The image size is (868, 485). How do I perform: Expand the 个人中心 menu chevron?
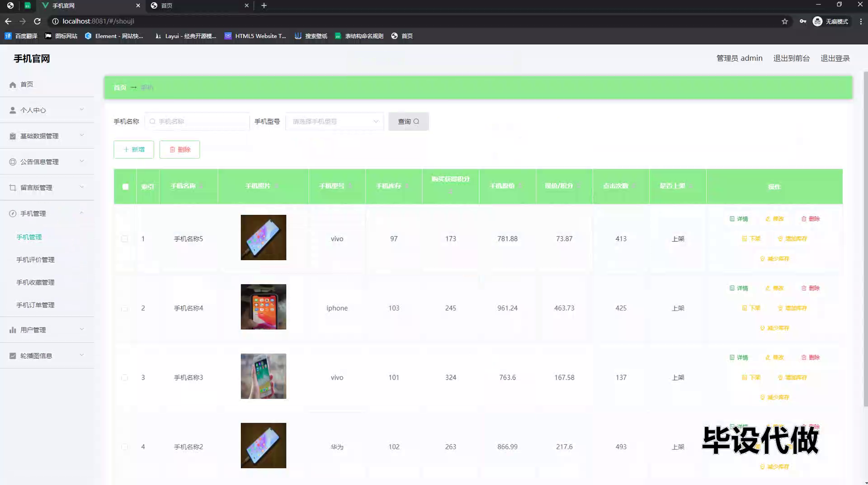(82, 109)
